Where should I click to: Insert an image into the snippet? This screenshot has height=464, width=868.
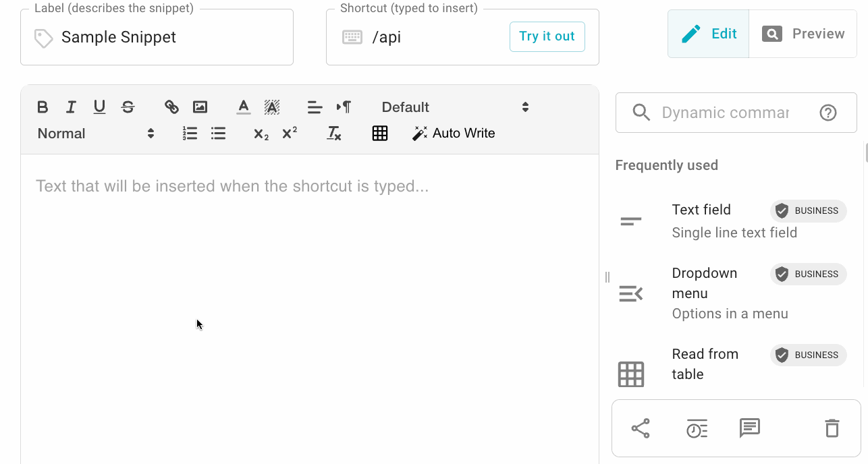200,107
